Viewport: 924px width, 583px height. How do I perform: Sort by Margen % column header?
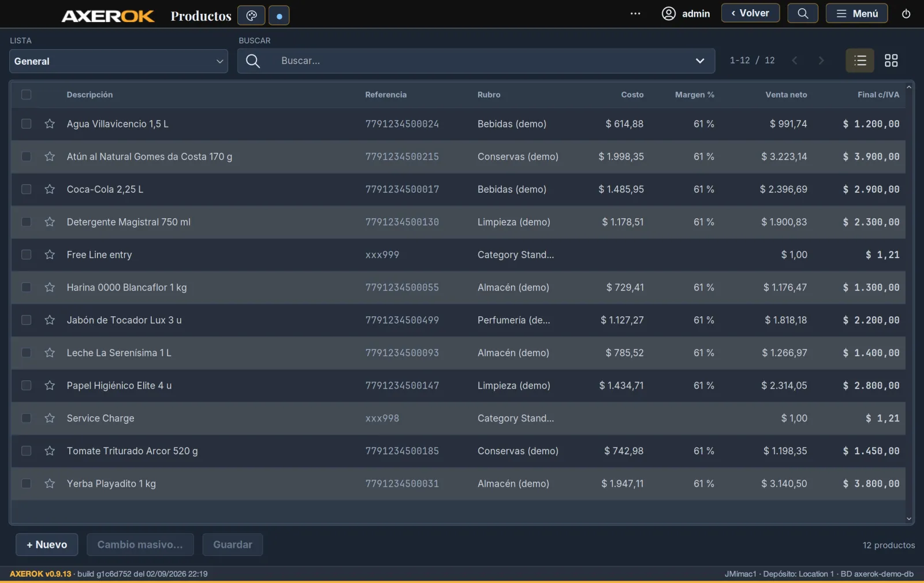tap(695, 95)
